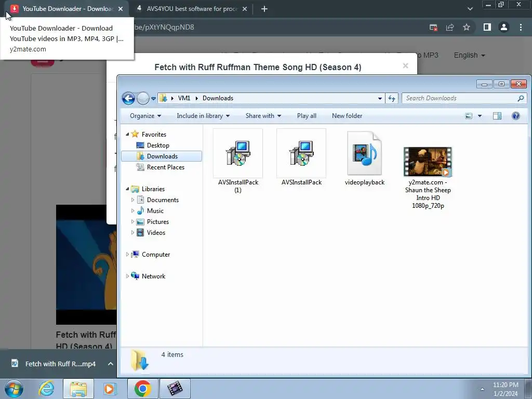Click Downloads in the address breadcrumb
The width and height of the screenshot is (532, 399).
(218, 98)
